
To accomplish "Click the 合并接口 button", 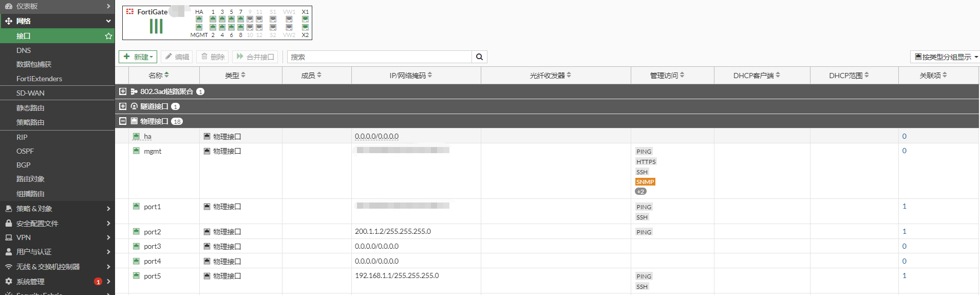I will [x=255, y=57].
